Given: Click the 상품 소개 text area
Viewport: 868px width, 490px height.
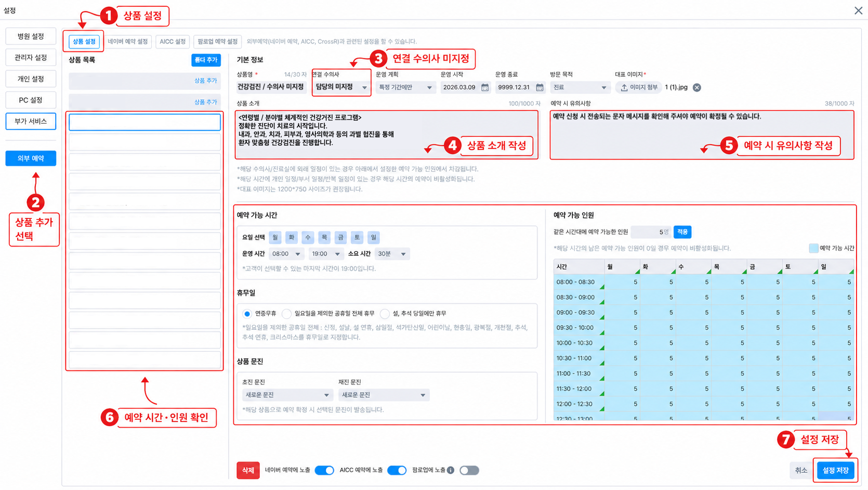Looking at the screenshot, I should pyautogui.click(x=387, y=135).
